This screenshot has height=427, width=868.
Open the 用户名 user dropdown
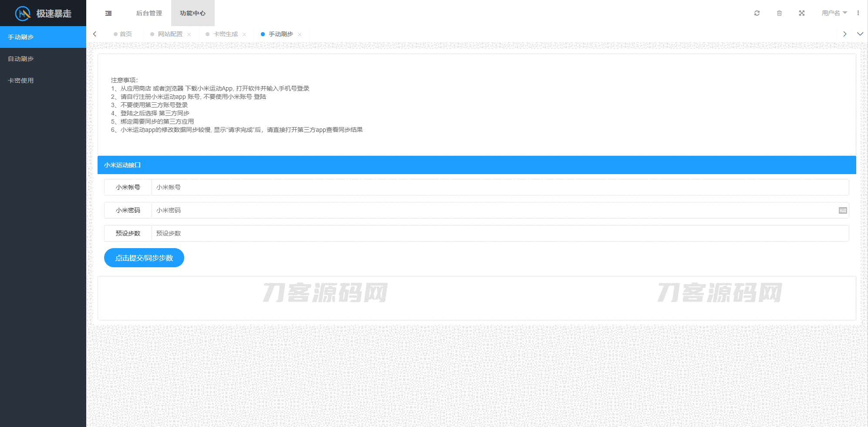(x=834, y=13)
